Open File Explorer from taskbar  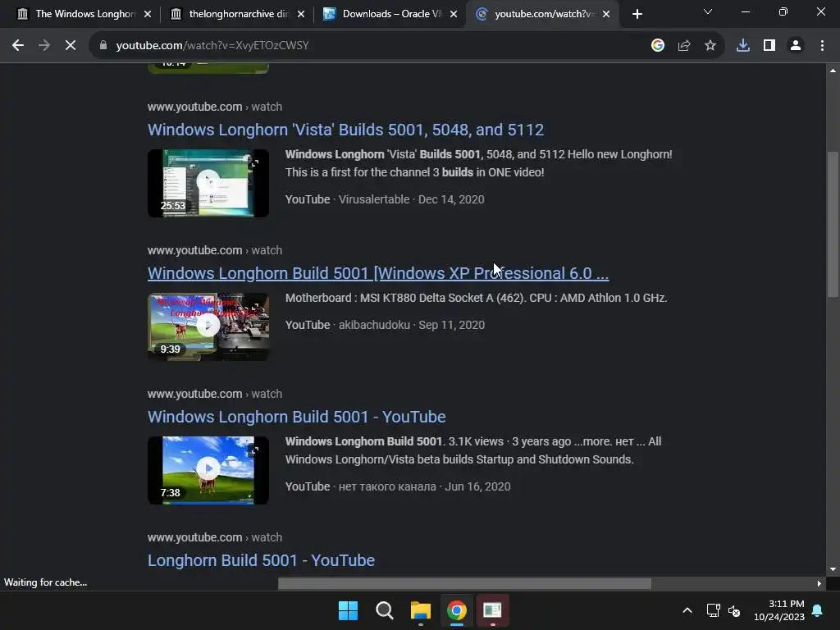[x=421, y=610]
